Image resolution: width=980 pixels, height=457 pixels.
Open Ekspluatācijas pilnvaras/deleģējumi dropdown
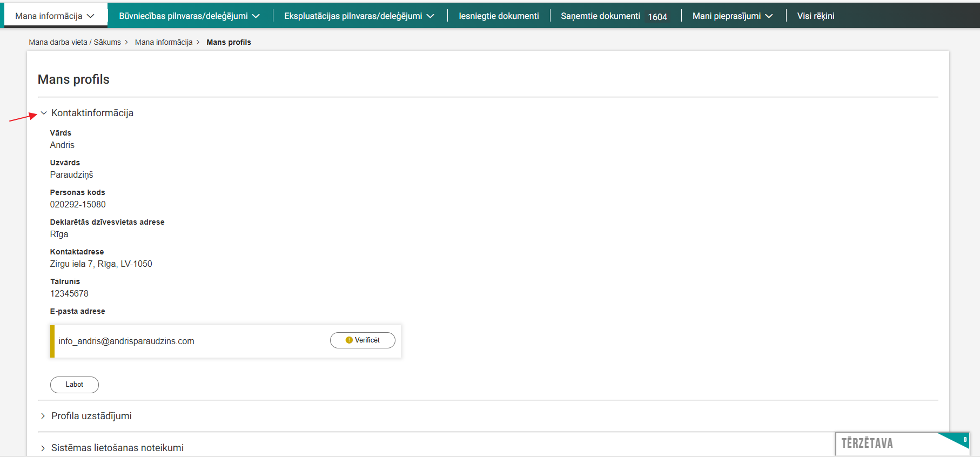[359, 16]
